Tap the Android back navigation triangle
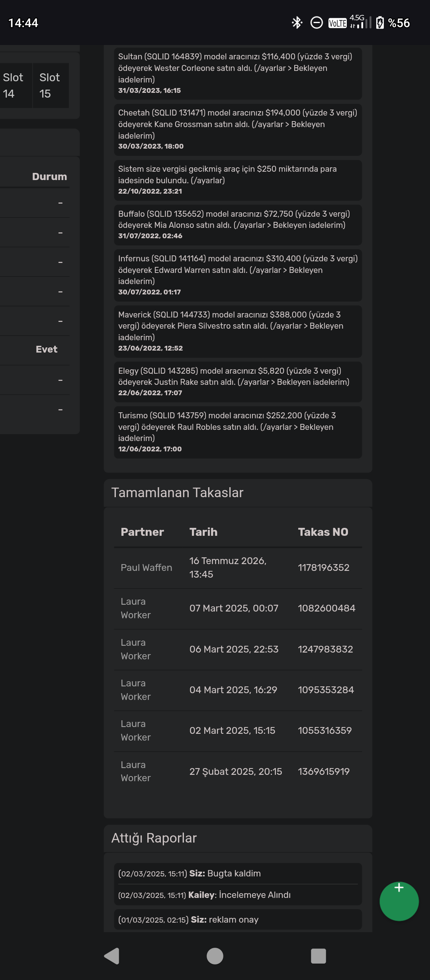Screen dimensions: 430x980 (112, 956)
